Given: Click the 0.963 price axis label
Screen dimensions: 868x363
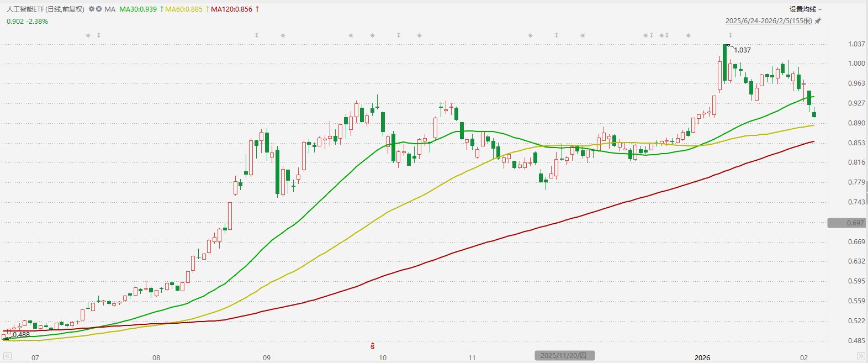Looking at the screenshot, I should pyautogui.click(x=856, y=83).
